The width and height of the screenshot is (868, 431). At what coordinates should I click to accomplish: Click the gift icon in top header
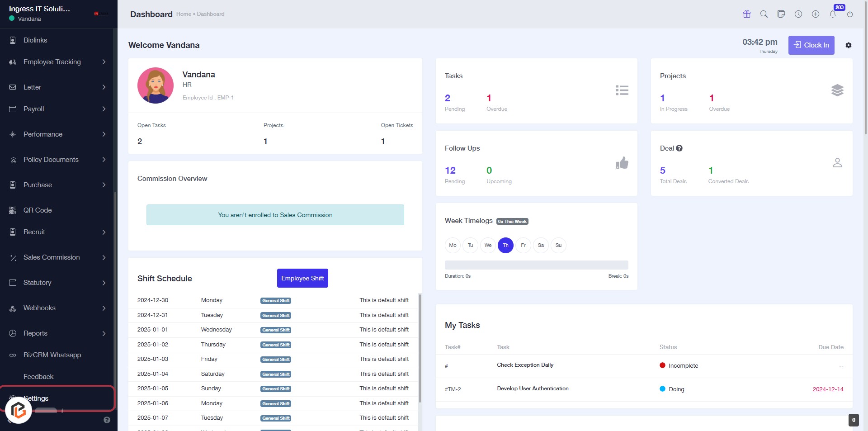[x=747, y=14]
